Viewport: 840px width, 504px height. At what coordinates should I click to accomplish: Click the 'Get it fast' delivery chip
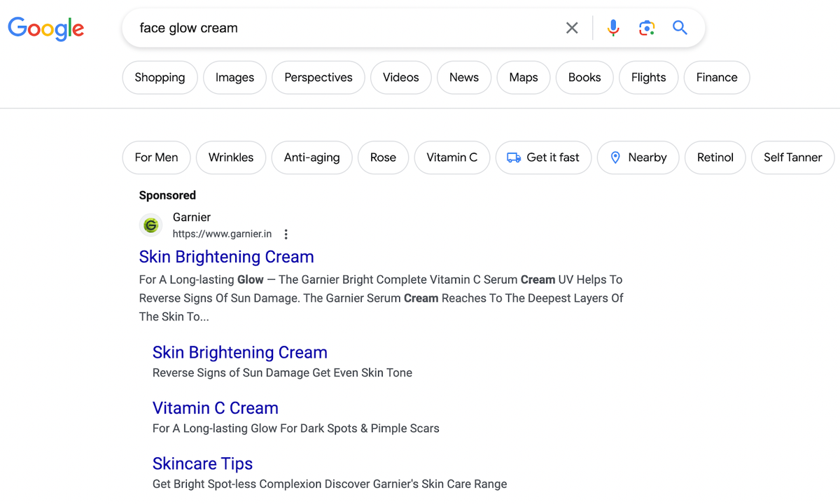coord(543,157)
